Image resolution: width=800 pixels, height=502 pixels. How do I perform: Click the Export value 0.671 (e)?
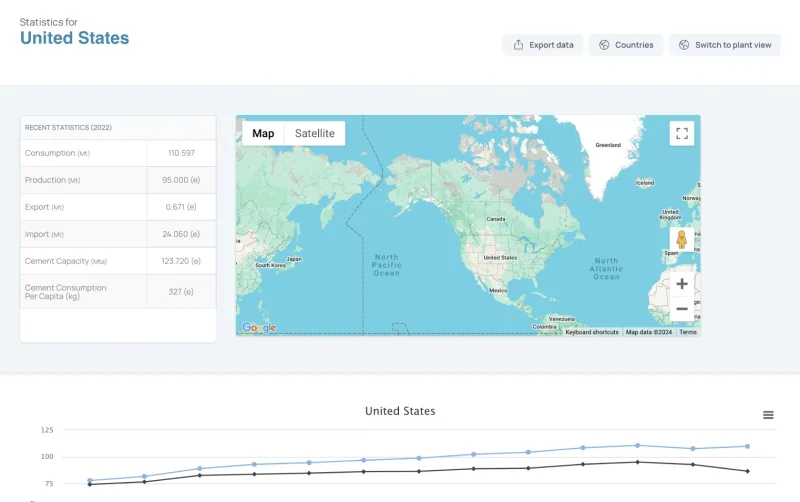(181, 207)
